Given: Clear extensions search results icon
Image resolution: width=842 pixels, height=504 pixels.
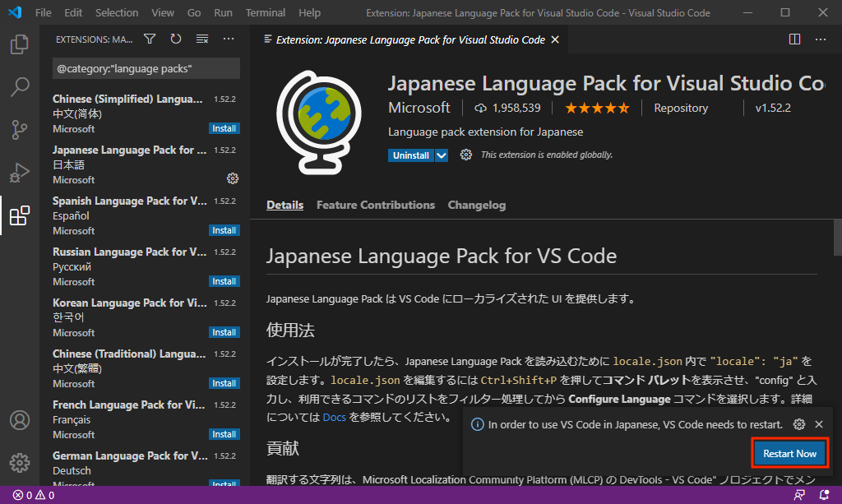Looking at the screenshot, I should (202, 39).
